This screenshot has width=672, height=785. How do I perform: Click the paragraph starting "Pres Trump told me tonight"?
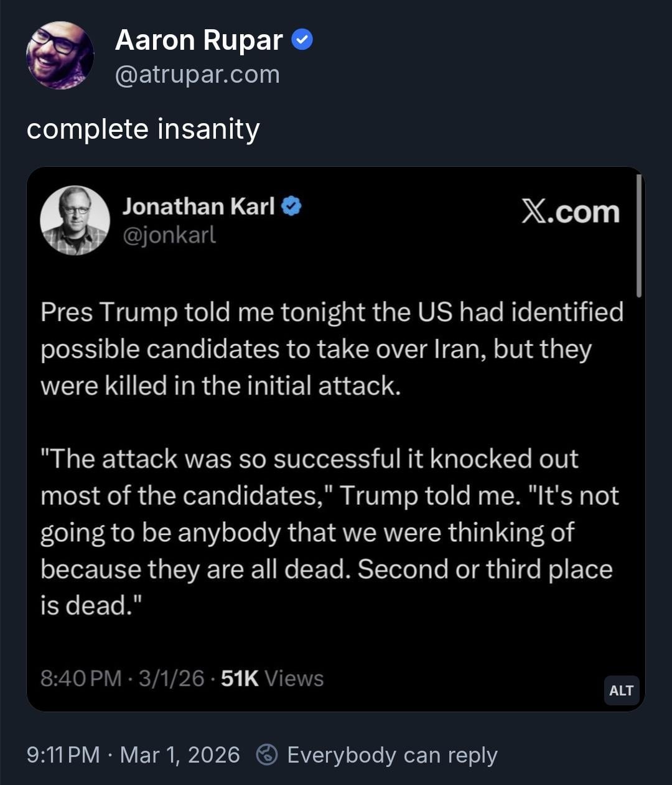coord(332,348)
